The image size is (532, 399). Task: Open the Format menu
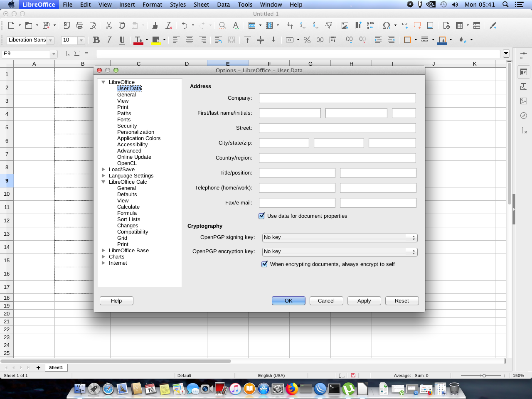(152, 5)
